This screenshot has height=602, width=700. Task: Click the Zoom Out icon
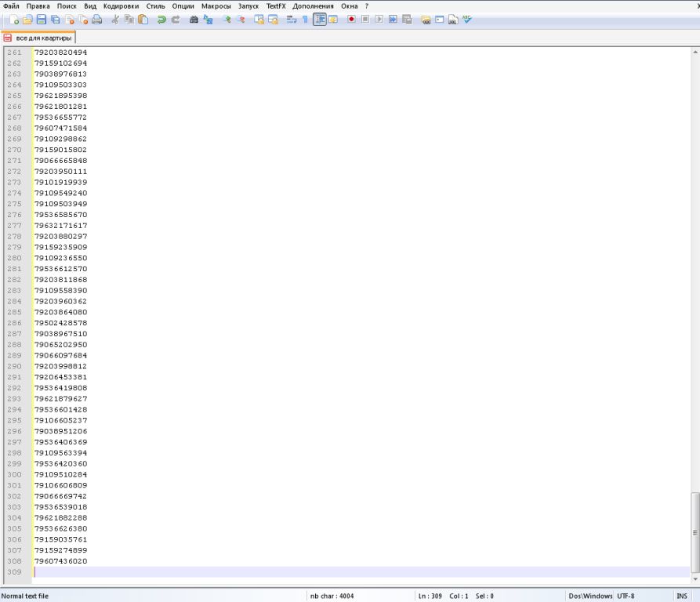(x=241, y=19)
